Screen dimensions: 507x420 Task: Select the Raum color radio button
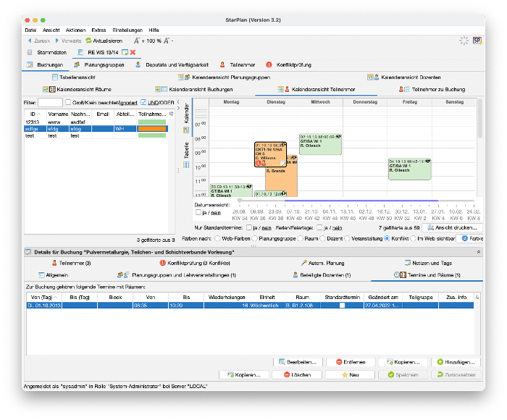tap(301, 238)
